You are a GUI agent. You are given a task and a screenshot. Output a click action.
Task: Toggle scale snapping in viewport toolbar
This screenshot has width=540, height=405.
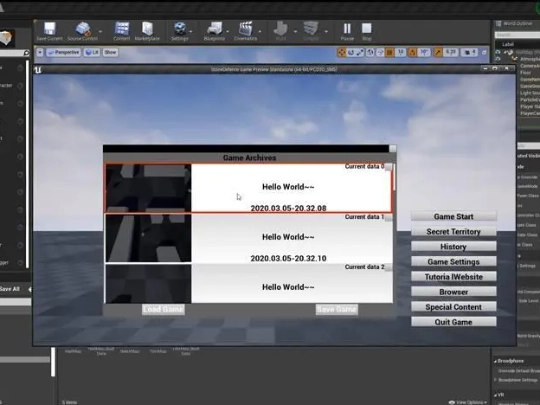coord(438,52)
